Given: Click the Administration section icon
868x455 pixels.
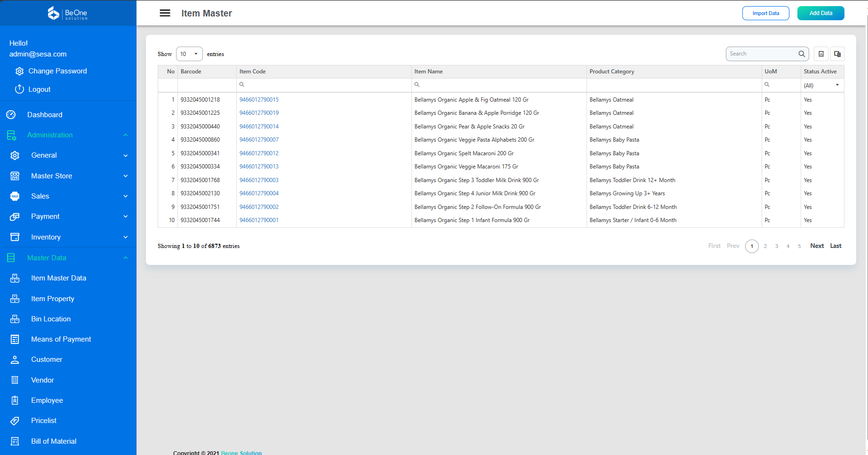Looking at the screenshot, I should (12, 135).
